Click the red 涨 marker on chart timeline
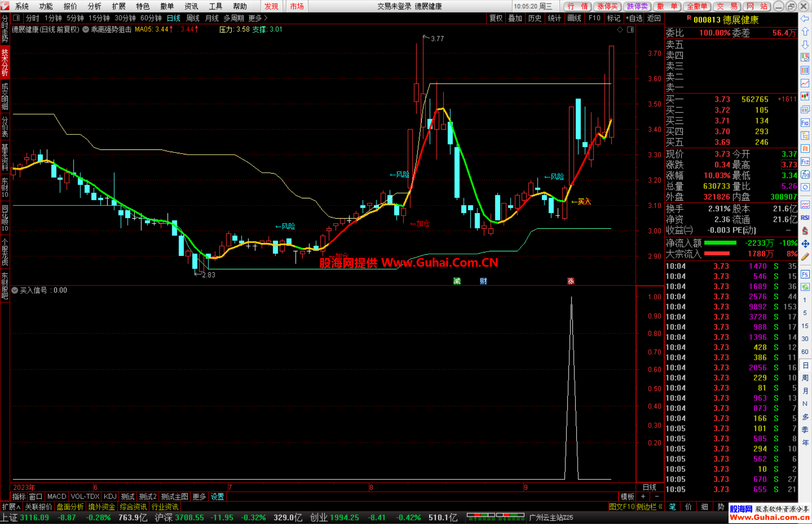This screenshot has height=524, width=812. (571, 281)
